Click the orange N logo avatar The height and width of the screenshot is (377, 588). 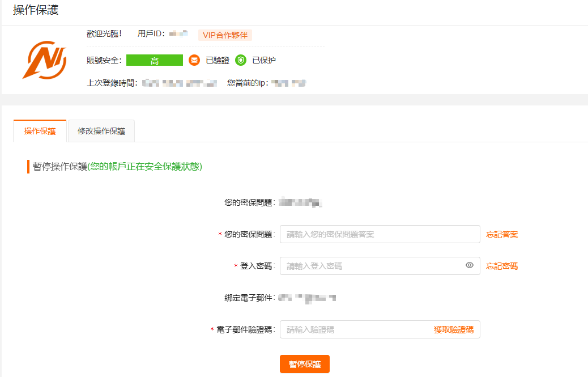45,60
